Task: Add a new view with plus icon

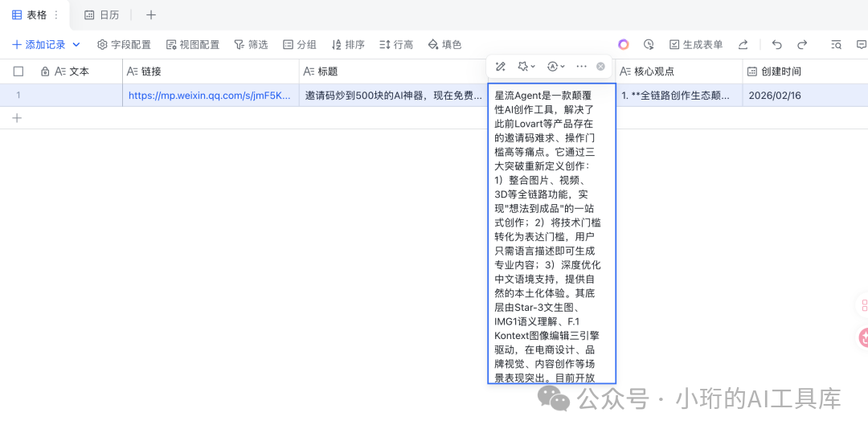Action: pyautogui.click(x=150, y=15)
